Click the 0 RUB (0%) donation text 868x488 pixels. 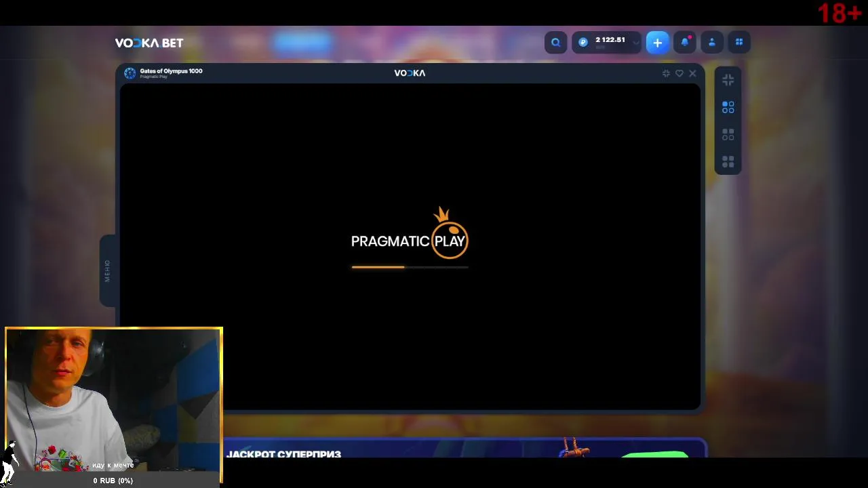[113, 481]
